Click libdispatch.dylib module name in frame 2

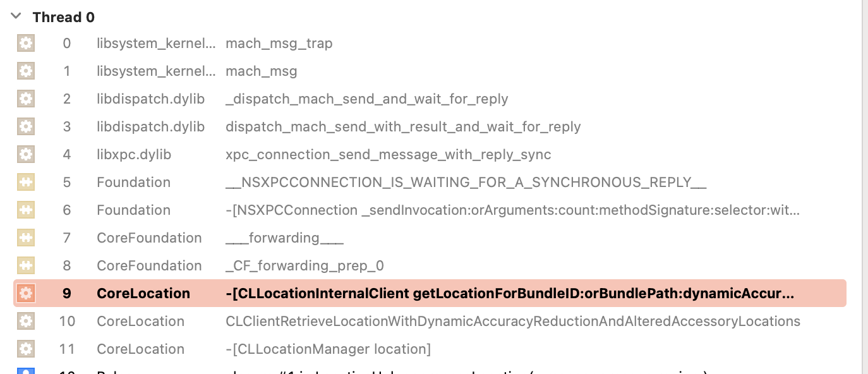tap(151, 99)
